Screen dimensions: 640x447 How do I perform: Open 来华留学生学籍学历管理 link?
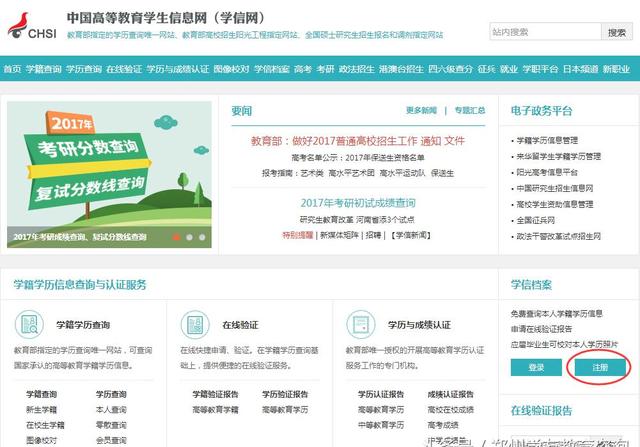[x=558, y=156]
